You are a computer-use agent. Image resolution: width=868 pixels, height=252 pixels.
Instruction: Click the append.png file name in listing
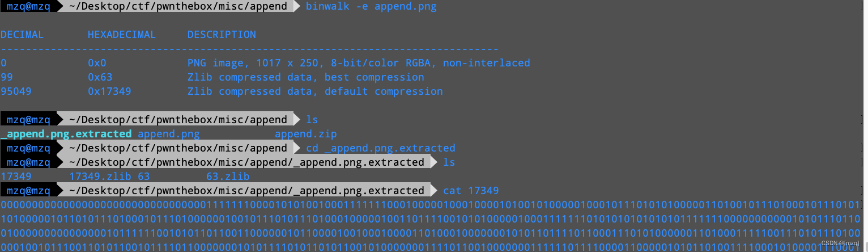point(169,134)
